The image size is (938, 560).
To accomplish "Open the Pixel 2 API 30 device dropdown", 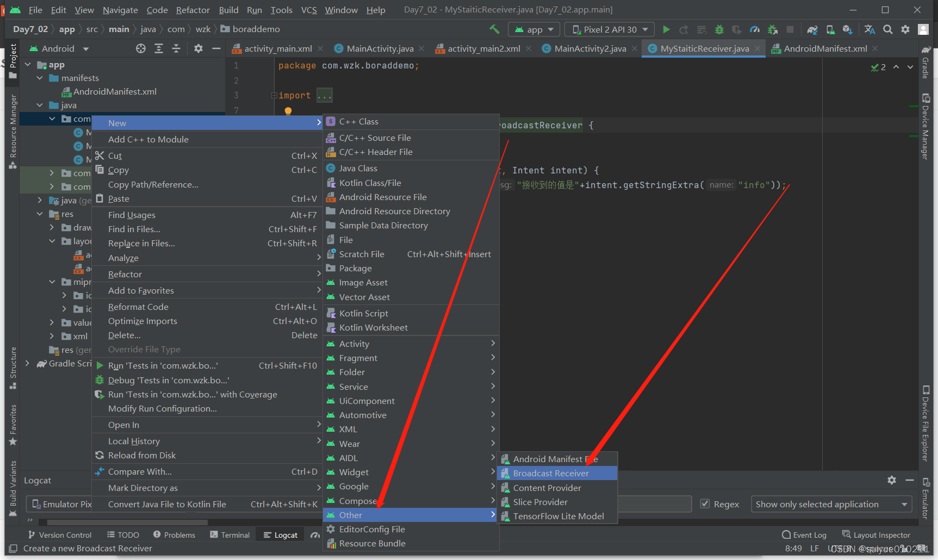I will (610, 29).
